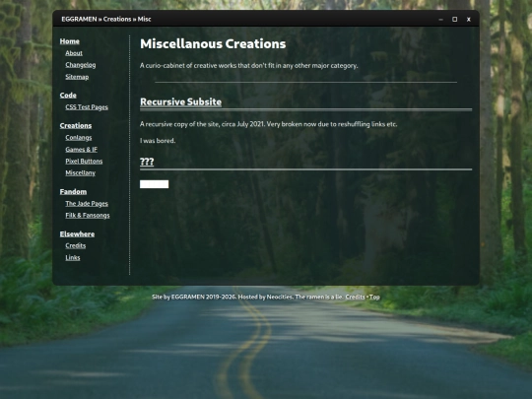Open the Changelog page
The image size is (532, 399).
tap(81, 65)
